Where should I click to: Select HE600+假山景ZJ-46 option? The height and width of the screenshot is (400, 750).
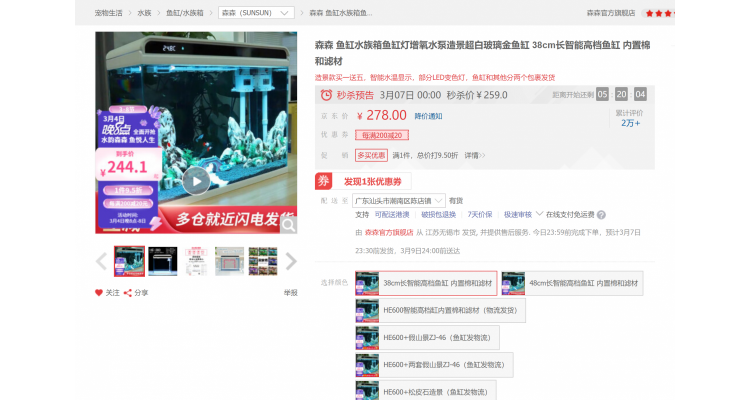(427, 337)
